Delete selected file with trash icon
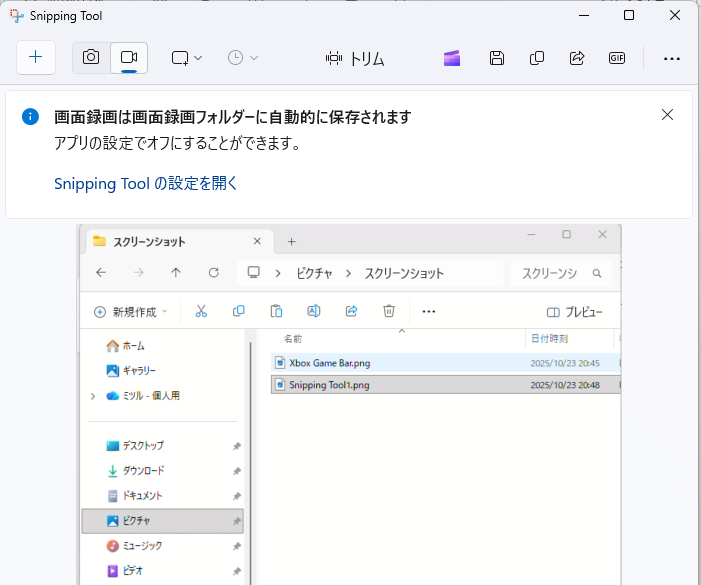Viewport: 701px width, 585px height. pos(389,311)
